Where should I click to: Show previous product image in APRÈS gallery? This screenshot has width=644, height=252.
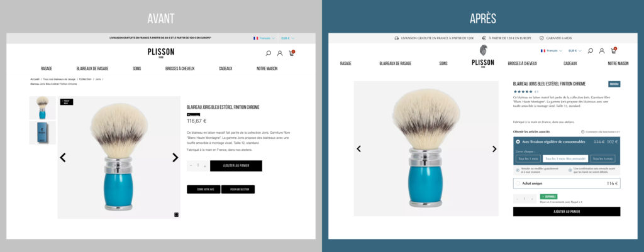(x=358, y=148)
